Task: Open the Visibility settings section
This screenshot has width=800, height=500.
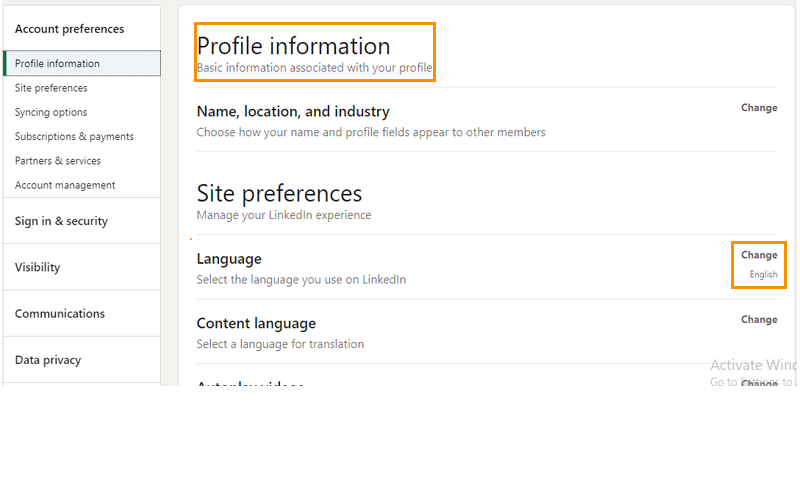Action: (38, 267)
